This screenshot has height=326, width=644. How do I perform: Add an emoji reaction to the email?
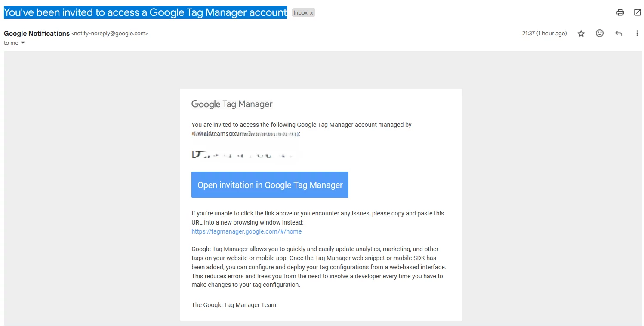tap(600, 33)
